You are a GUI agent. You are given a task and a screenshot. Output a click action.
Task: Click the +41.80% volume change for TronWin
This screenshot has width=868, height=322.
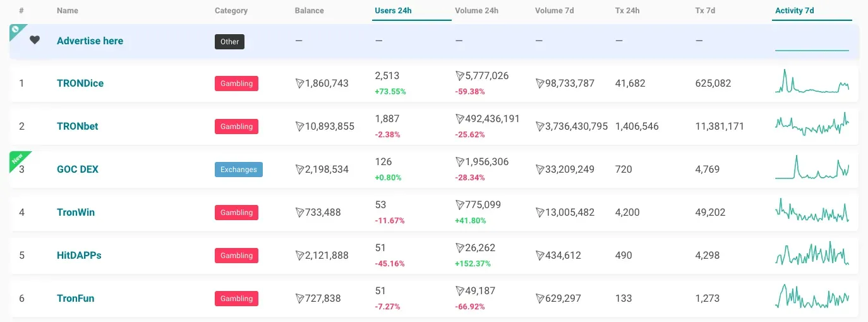[471, 221]
